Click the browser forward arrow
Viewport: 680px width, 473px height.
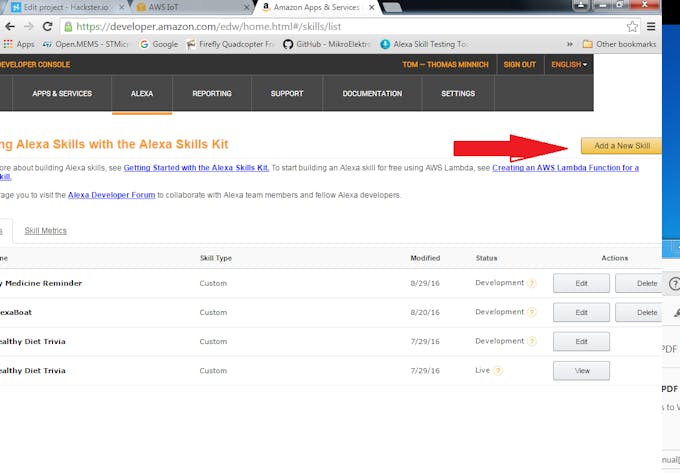29,26
